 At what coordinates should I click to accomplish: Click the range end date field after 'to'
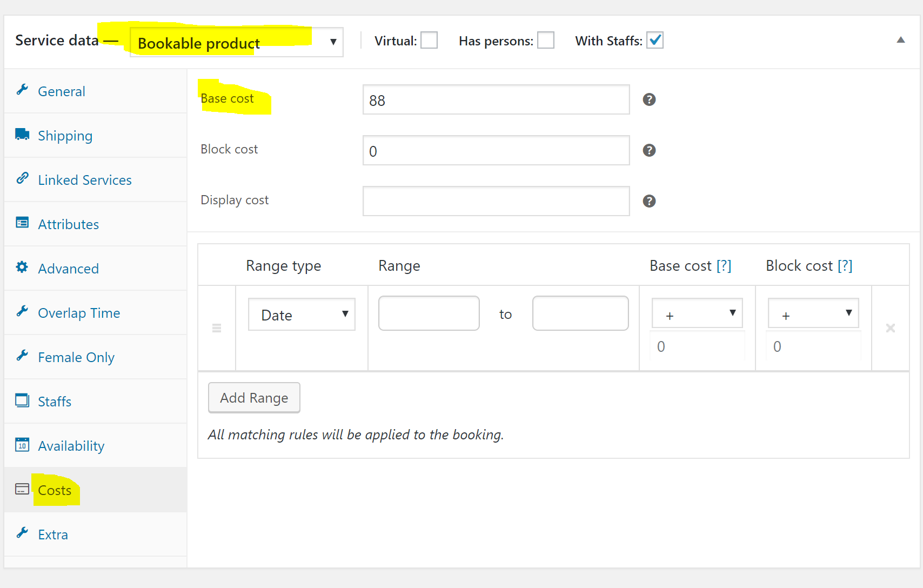coord(580,313)
